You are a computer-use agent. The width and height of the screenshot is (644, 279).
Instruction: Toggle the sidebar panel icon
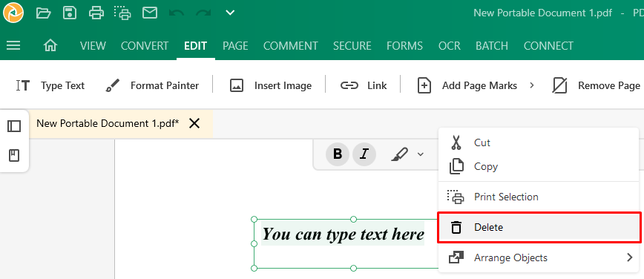14,126
